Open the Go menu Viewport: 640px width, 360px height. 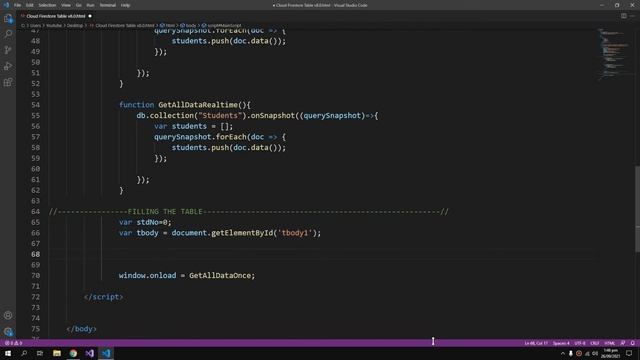tap(79, 5)
